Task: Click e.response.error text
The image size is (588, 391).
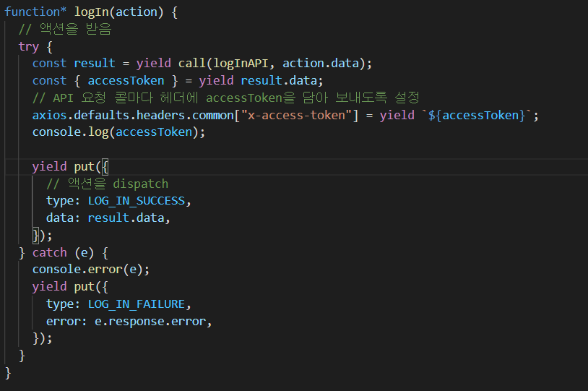Action: point(150,322)
